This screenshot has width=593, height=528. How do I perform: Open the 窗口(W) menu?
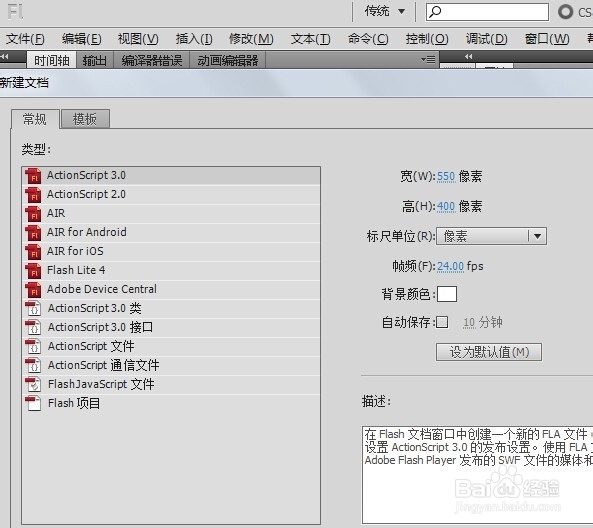(547, 39)
